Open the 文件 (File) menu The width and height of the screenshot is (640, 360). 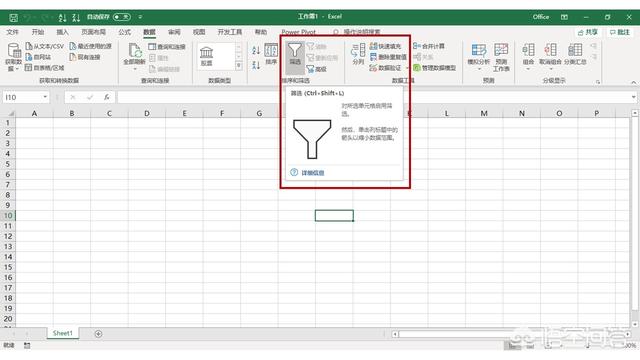12,32
